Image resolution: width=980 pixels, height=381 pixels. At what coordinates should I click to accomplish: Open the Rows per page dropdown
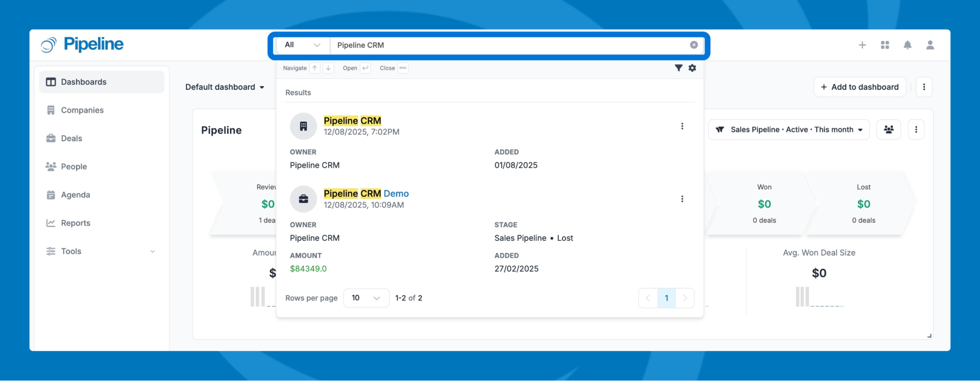coord(366,298)
